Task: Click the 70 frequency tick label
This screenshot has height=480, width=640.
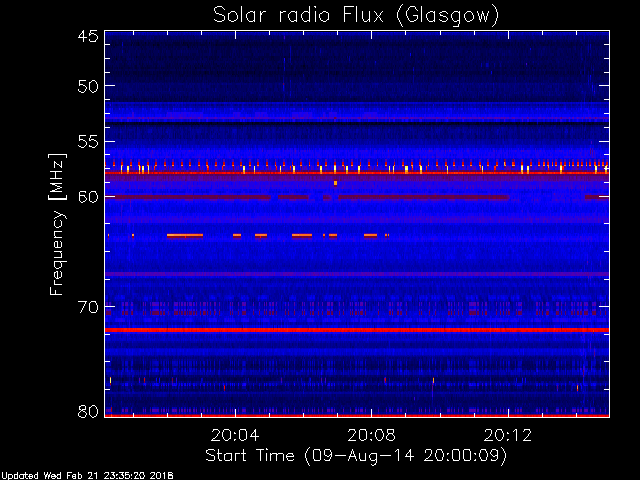Action: (88, 307)
